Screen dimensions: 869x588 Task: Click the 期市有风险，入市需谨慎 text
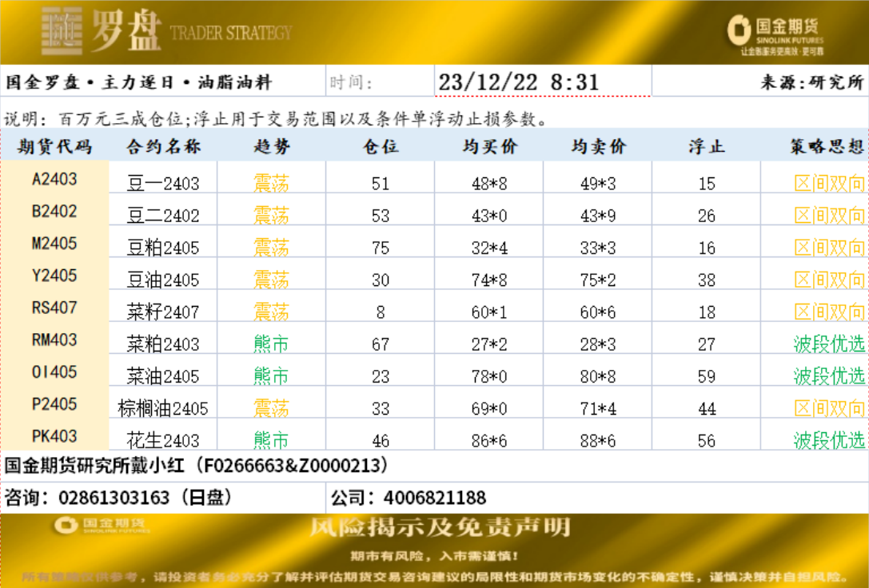[435, 556]
